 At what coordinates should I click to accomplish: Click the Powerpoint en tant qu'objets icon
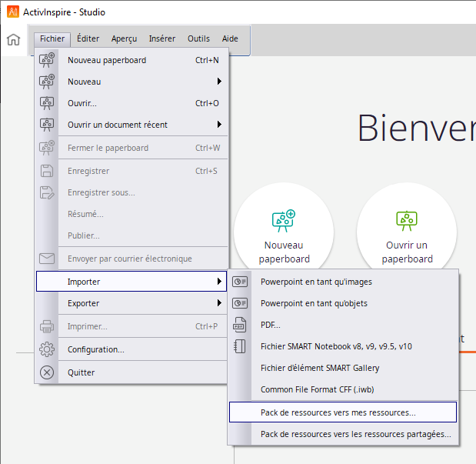[x=239, y=303]
